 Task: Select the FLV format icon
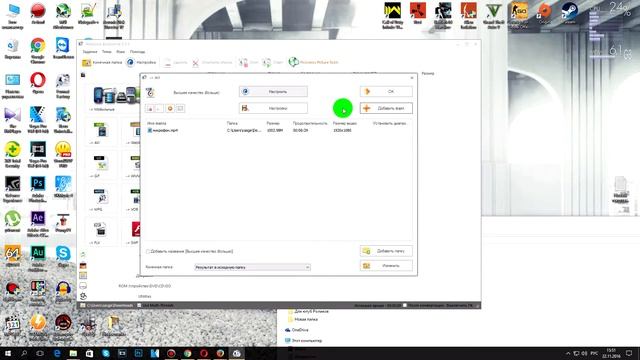pos(100,233)
